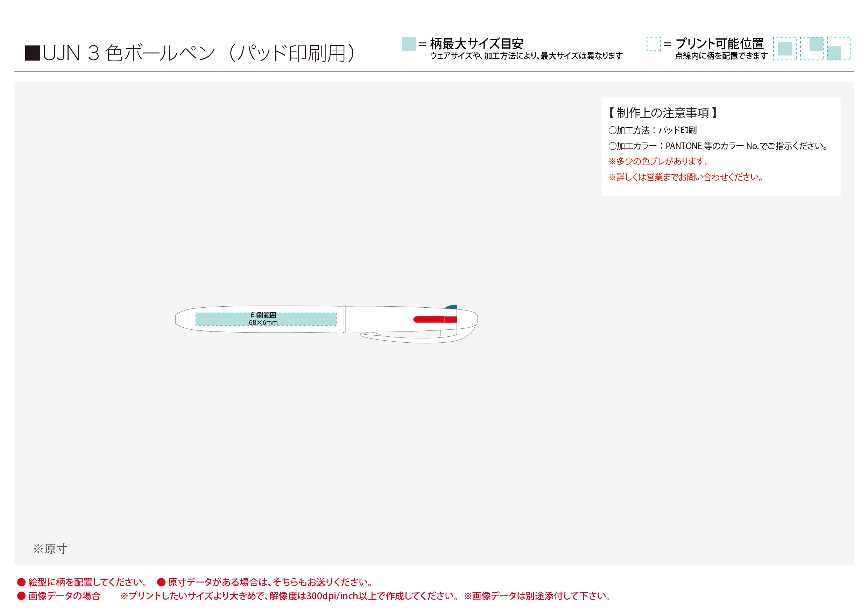This screenshot has height=614, width=868.
Task: Click the first placement example with centered teal square
Action: click(x=785, y=48)
